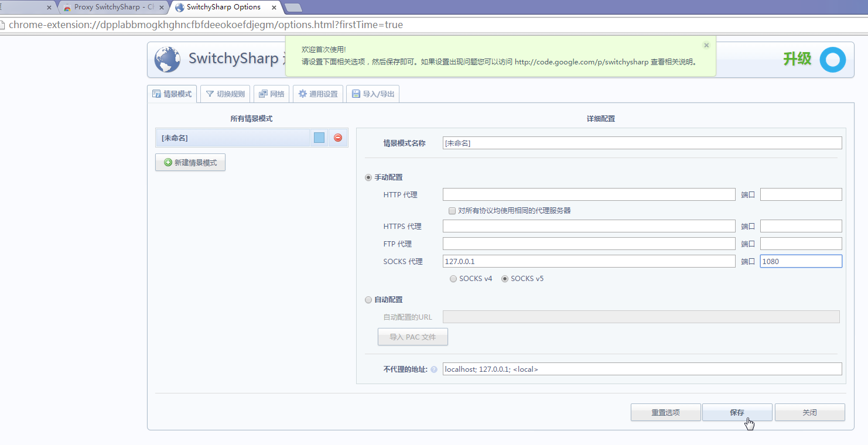Click the browser address bar URL

[206, 25]
